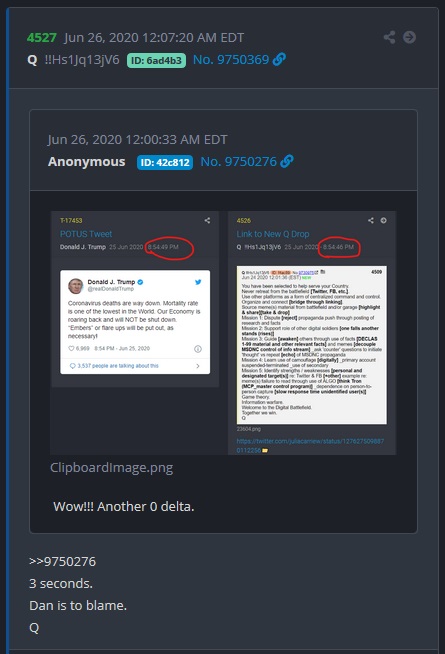Click the twitter.com/juliacarriew status link
Screen dimensions: 445x654
coord(310,445)
